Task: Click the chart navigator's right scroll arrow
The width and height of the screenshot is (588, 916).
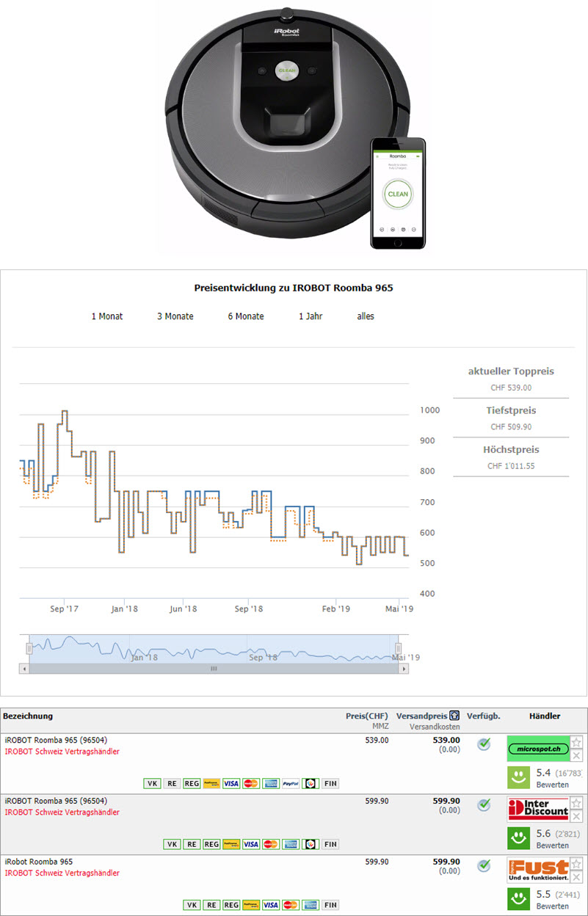Action: click(403, 669)
